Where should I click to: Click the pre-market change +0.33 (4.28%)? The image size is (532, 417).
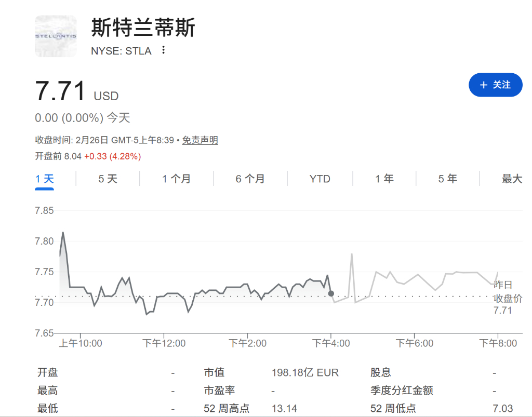pyautogui.click(x=113, y=155)
